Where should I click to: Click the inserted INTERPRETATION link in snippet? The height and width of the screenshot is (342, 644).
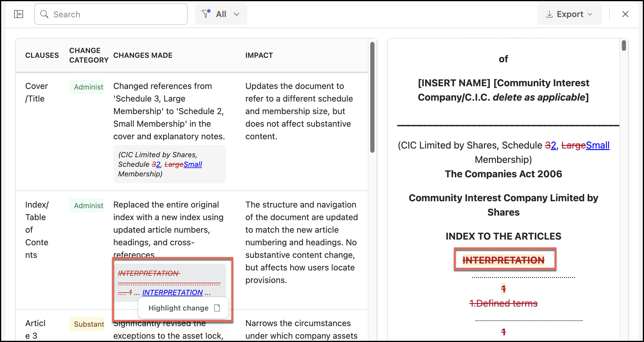pyautogui.click(x=172, y=292)
